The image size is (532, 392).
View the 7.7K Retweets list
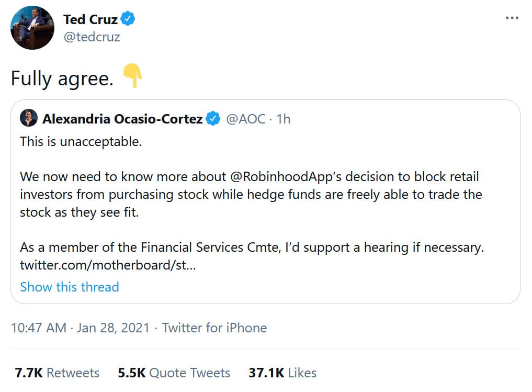point(57,373)
